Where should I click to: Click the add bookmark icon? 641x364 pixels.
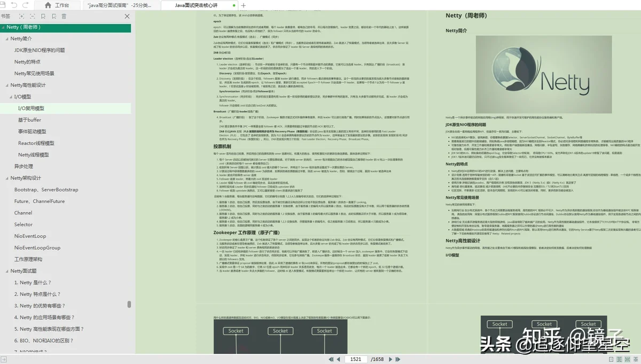[43, 17]
